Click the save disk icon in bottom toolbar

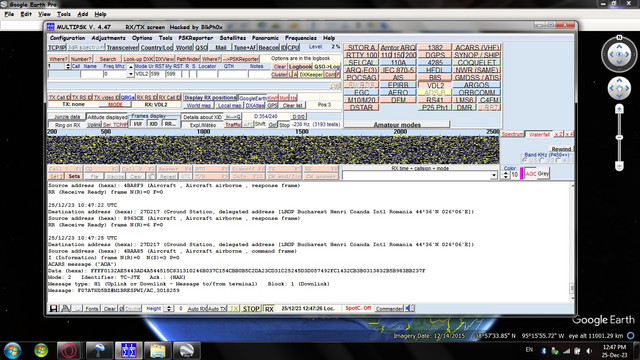[53, 309]
